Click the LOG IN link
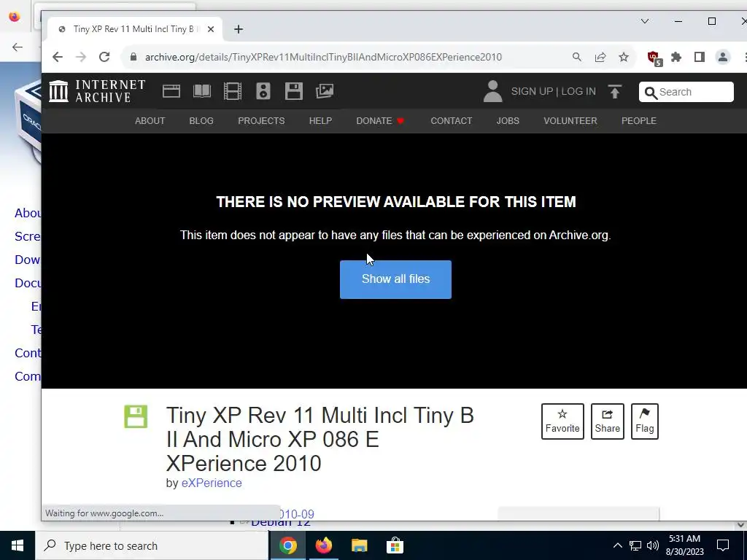The width and height of the screenshot is (747, 560). (578, 91)
